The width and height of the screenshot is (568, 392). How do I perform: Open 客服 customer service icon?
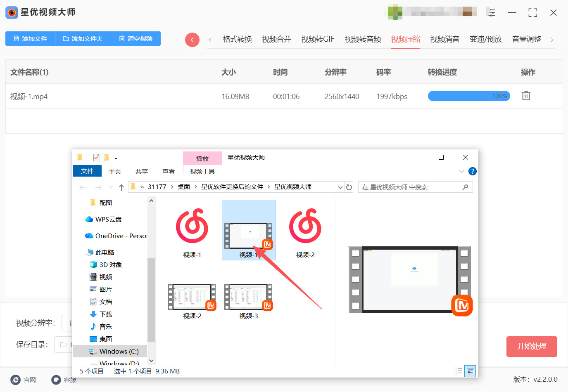point(56,380)
